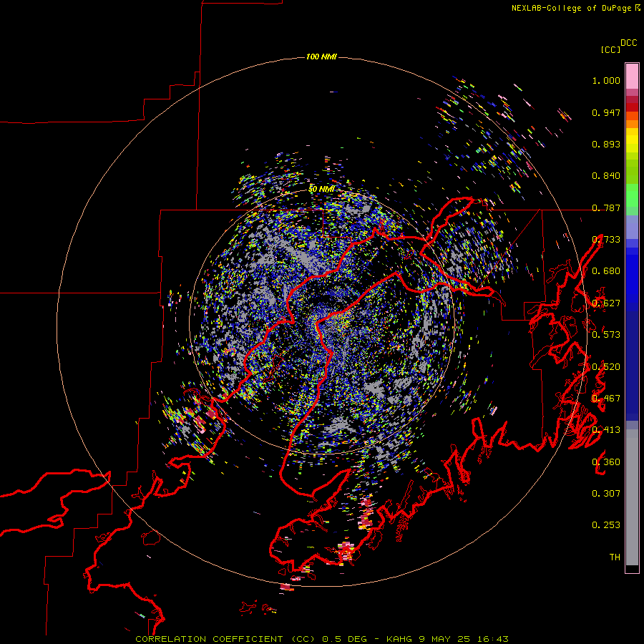Click the 0.413 scale value
This screenshot has width=644, height=644.
click(x=606, y=430)
